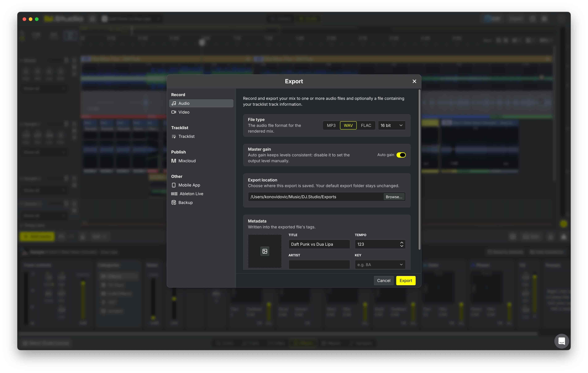Click the Title field Daft Punk vs Dua Lipa
Screen dimensions: 588x373
(x=319, y=244)
